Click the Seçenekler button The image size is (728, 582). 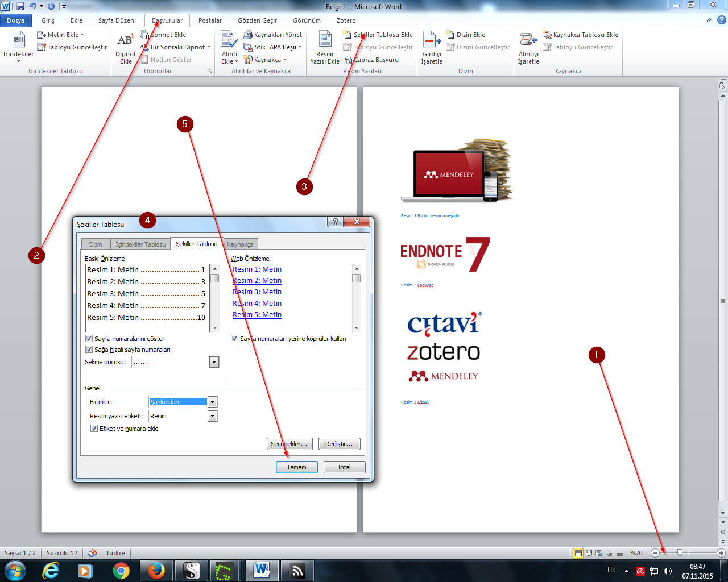click(289, 444)
